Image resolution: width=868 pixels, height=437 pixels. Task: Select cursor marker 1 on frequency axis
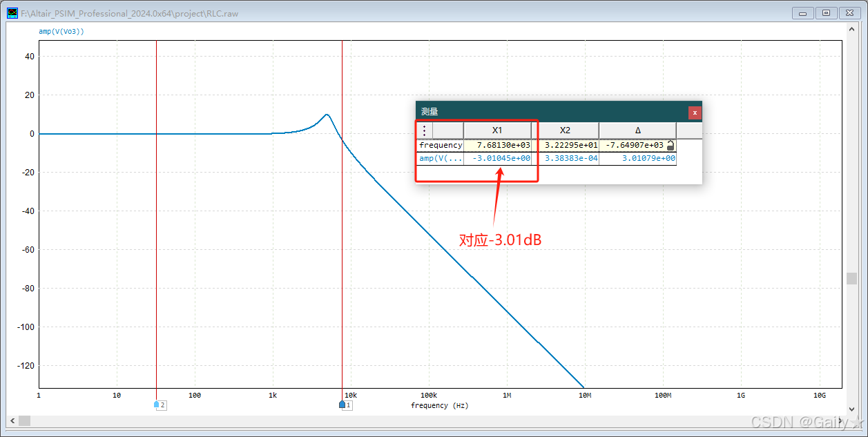click(346, 405)
